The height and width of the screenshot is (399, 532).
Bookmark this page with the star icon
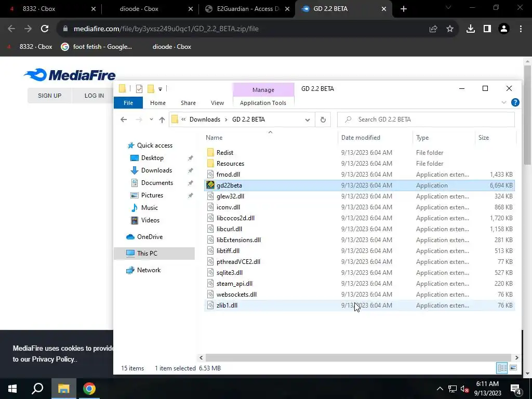450,29
